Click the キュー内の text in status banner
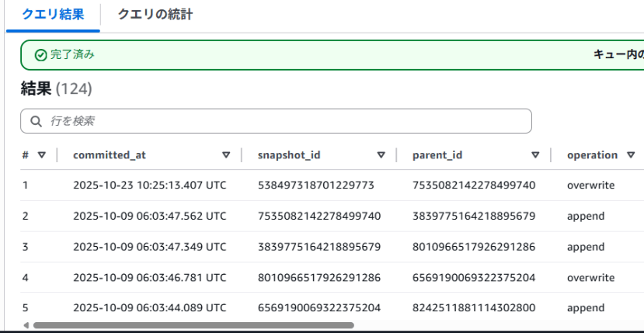 point(618,55)
